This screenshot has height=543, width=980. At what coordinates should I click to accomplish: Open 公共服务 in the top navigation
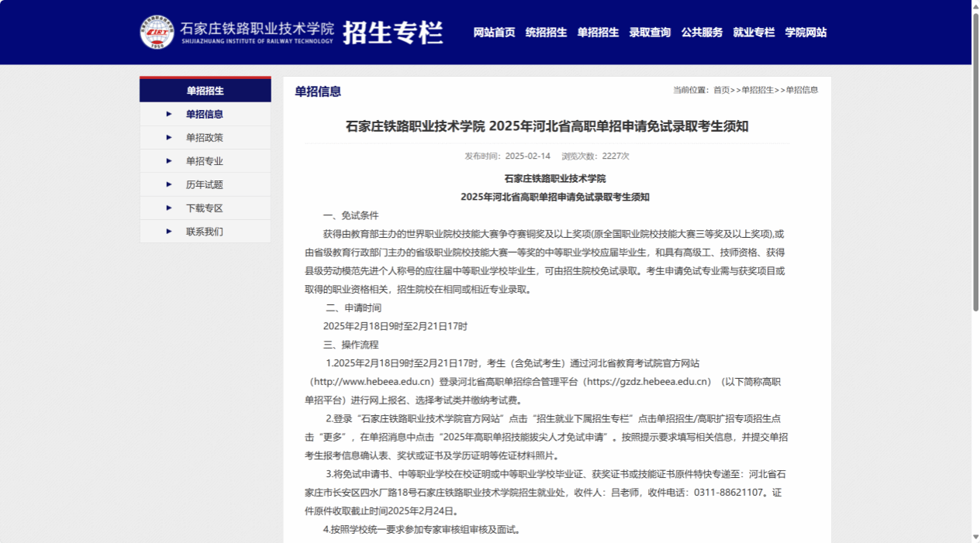[x=702, y=33]
